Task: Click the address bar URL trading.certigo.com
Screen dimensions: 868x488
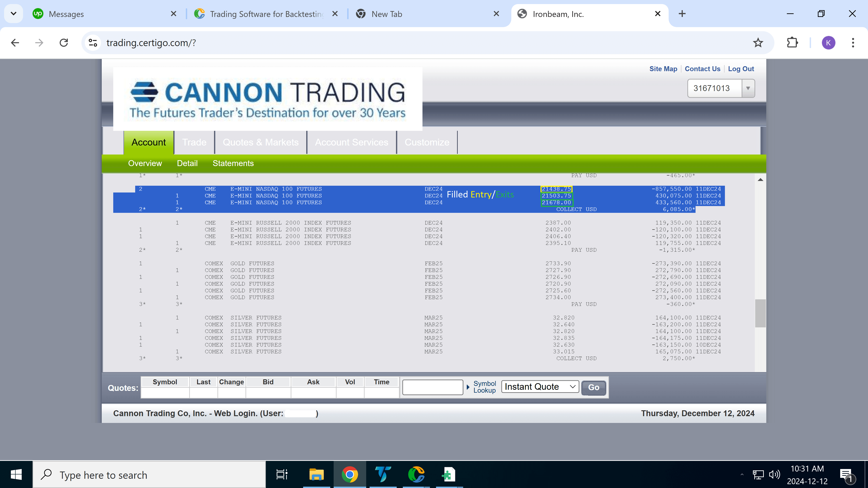Action: [151, 43]
